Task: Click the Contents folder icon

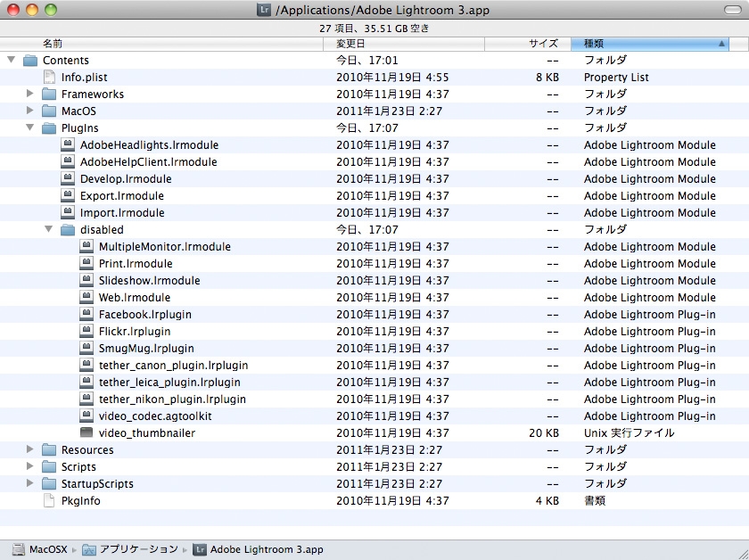Action: pos(30,61)
